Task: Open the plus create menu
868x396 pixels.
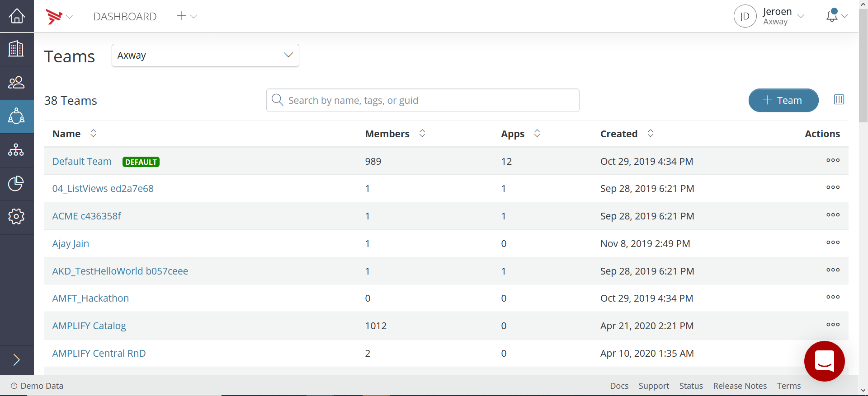Action: coord(187,16)
